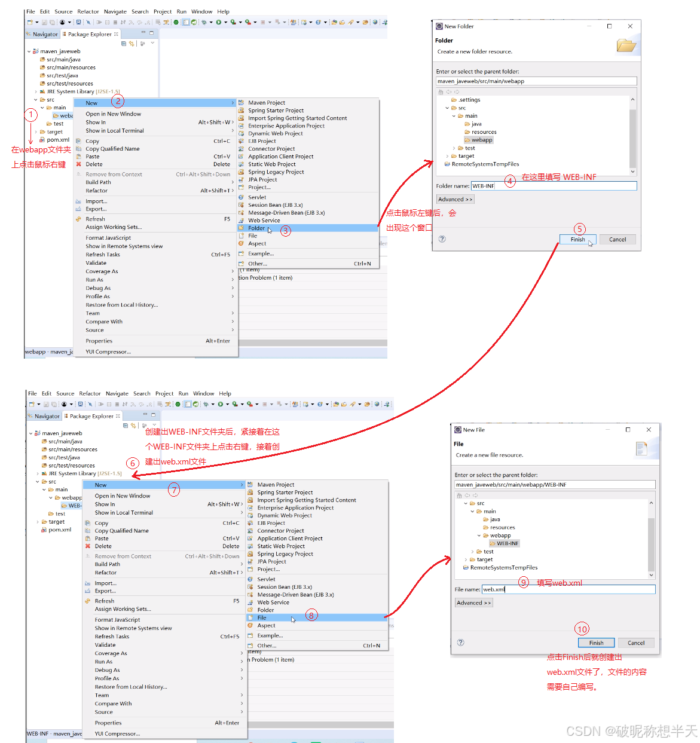Click the help question mark in New File dialog
The image size is (700, 743).
coord(460,643)
